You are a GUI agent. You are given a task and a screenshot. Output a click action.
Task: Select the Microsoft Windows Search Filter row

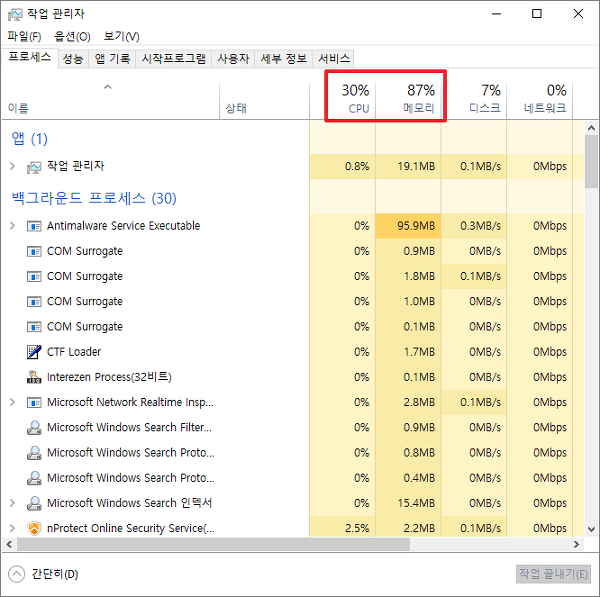(293, 427)
